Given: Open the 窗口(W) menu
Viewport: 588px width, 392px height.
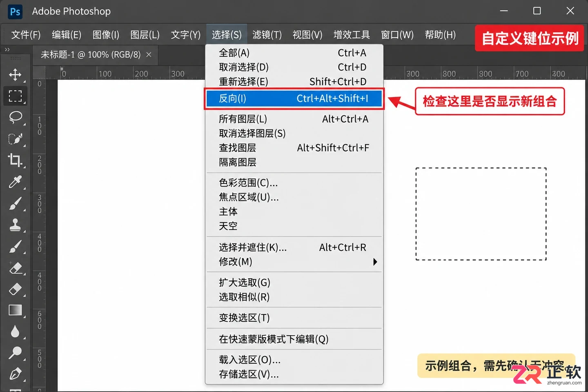Looking at the screenshot, I should pos(397,35).
